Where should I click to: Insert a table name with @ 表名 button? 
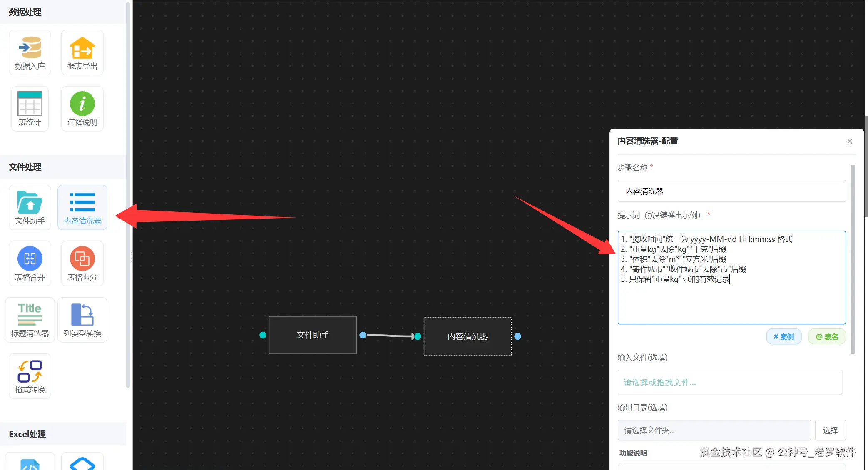pos(827,337)
